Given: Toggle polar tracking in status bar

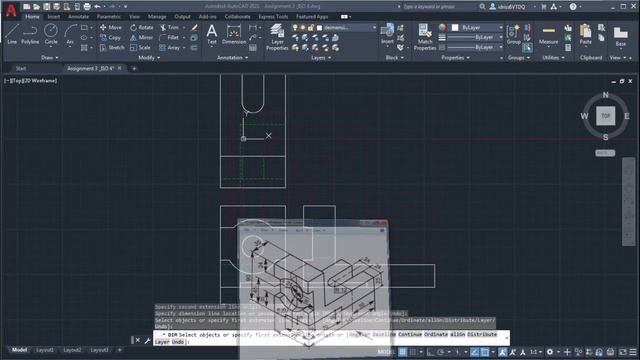Looking at the screenshot, I should pyautogui.click(x=440, y=352).
